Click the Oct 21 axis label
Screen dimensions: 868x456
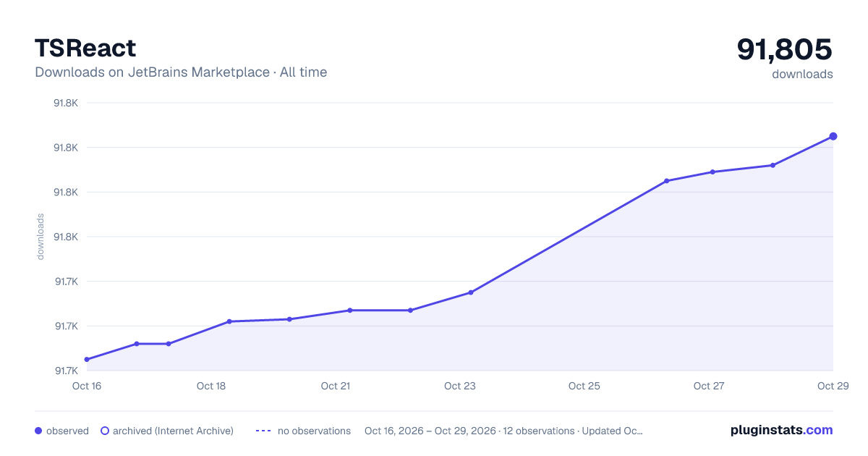336,386
